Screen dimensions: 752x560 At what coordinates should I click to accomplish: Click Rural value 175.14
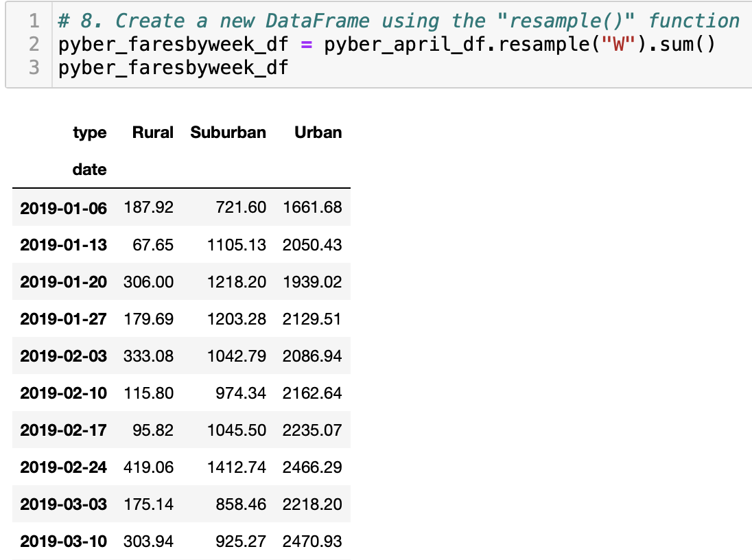click(149, 504)
